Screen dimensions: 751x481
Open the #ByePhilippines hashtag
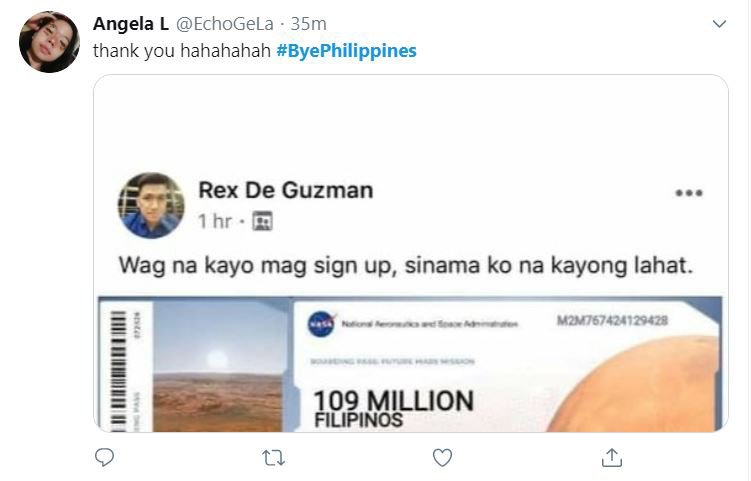346,51
